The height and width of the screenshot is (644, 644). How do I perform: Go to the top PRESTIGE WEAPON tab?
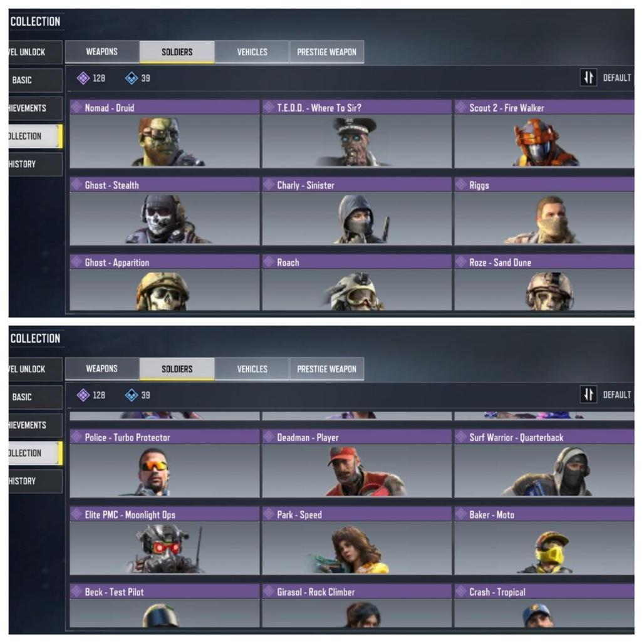(x=326, y=52)
